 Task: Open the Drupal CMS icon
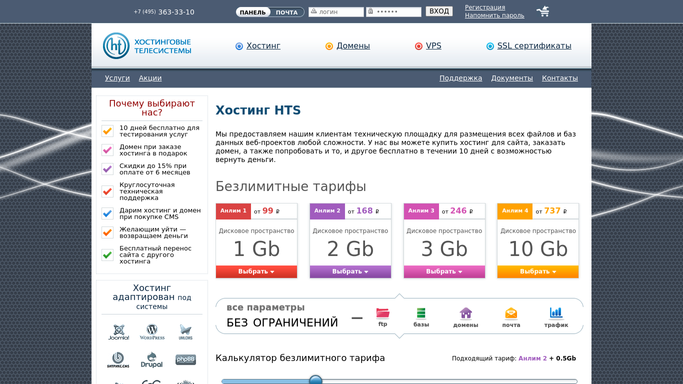[x=152, y=360]
